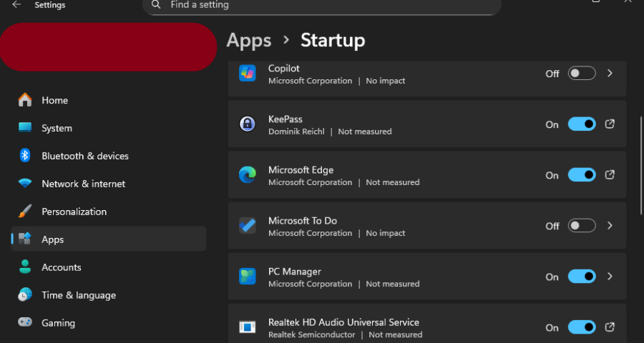Image resolution: width=644 pixels, height=343 pixels.
Task: Select the Accounts sidebar item
Action: click(x=109, y=267)
